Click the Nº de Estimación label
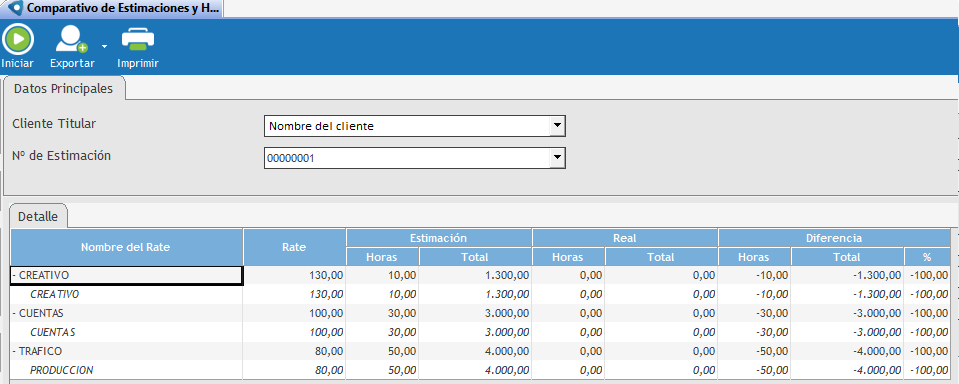Viewport: 959px width, 384px height. point(61,155)
